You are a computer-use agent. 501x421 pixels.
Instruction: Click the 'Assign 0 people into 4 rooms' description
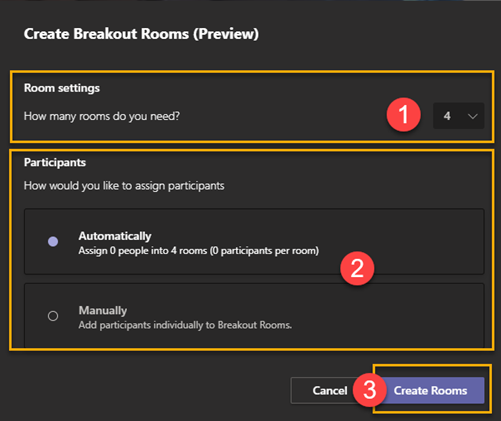(x=199, y=251)
